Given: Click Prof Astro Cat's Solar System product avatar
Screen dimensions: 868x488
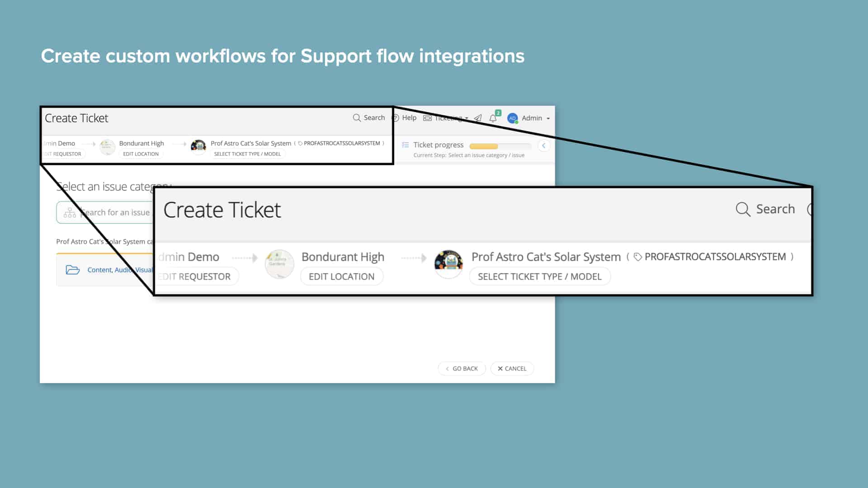Looking at the screenshot, I should tap(448, 264).
